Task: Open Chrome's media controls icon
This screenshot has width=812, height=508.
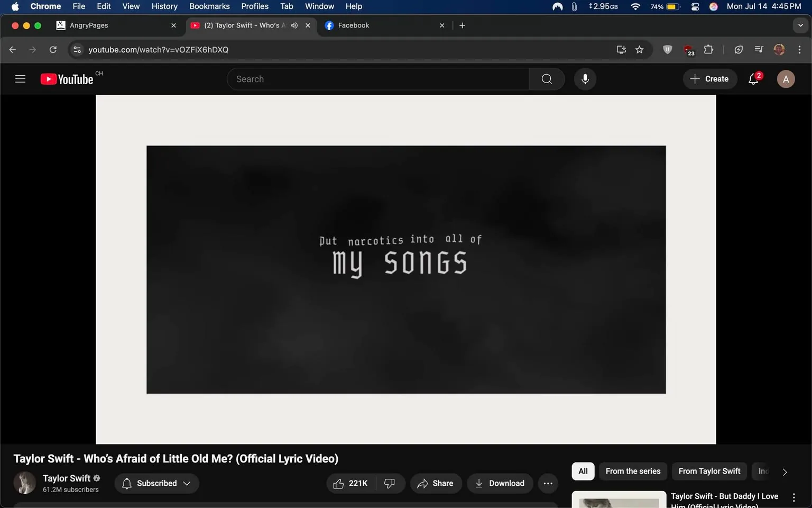Action: click(758, 49)
